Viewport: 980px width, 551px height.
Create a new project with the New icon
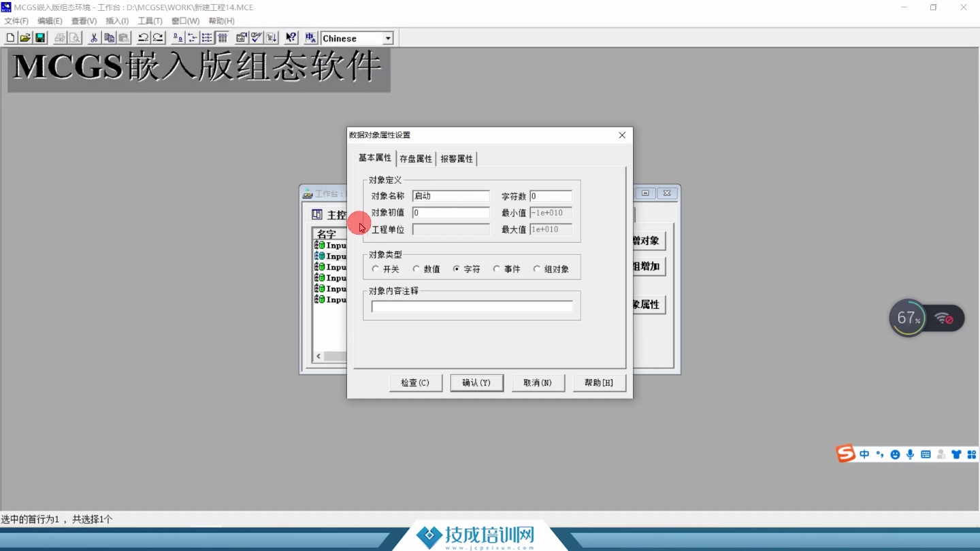click(x=10, y=38)
